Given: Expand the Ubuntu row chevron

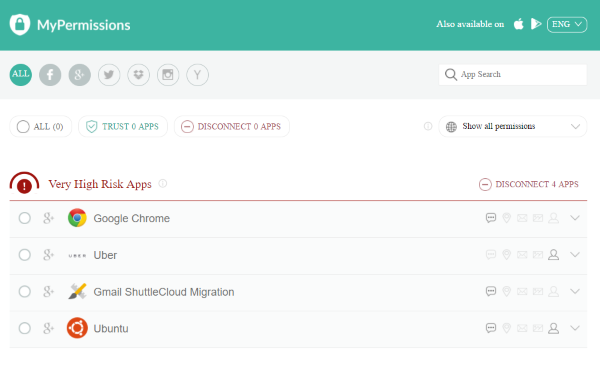Looking at the screenshot, I should coord(575,328).
